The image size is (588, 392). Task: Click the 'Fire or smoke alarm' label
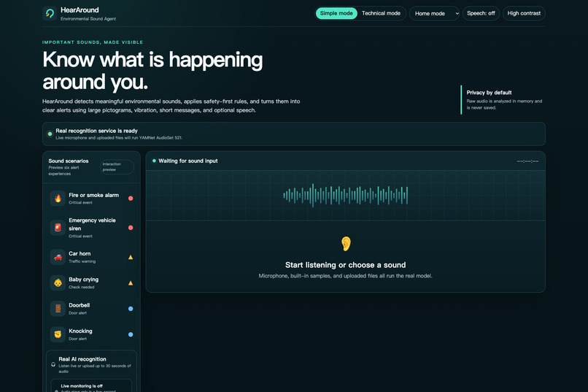coord(94,195)
